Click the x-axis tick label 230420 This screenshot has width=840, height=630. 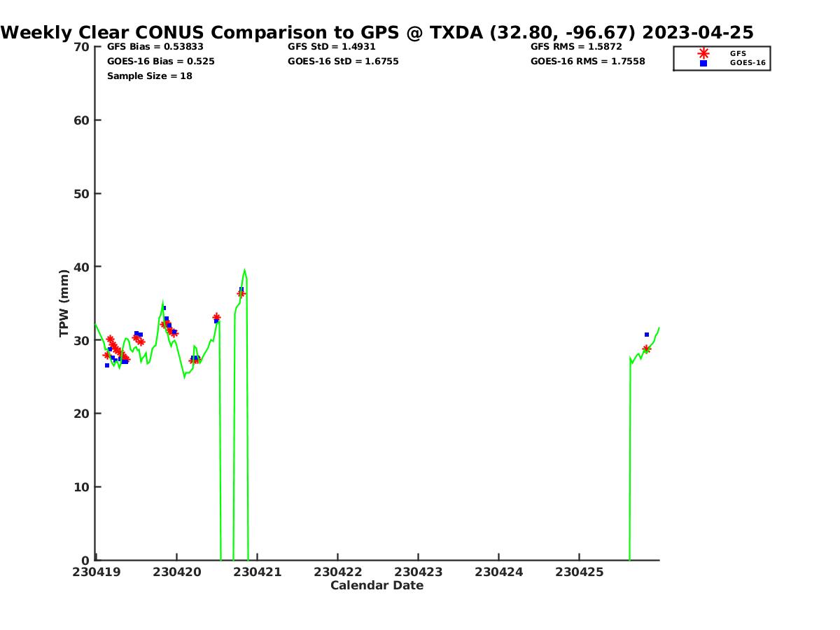pyautogui.click(x=176, y=572)
